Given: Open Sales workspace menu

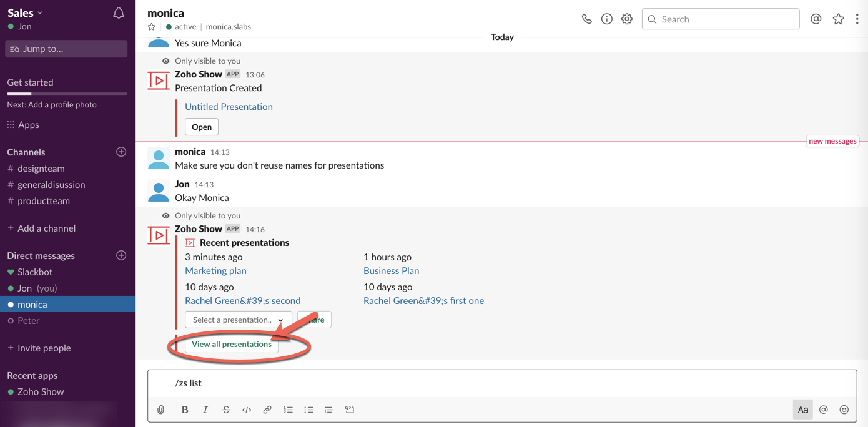Looking at the screenshot, I should pyautogui.click(x=25, y=12).
